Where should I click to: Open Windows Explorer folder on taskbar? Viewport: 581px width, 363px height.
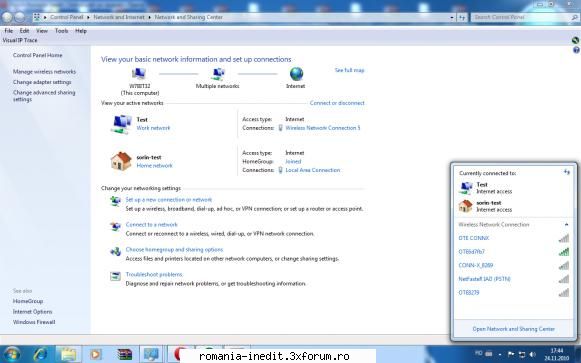tap(69, 354)
